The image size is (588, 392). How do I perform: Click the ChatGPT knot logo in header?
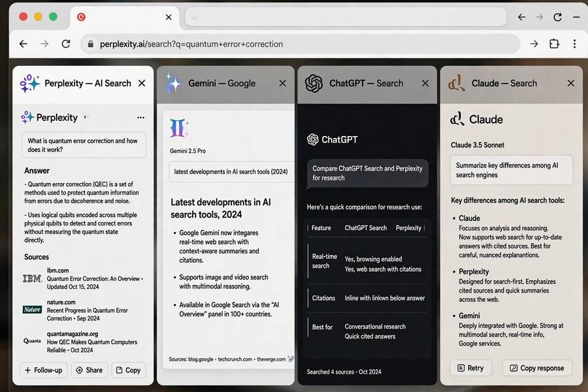[x=314, y=83]
